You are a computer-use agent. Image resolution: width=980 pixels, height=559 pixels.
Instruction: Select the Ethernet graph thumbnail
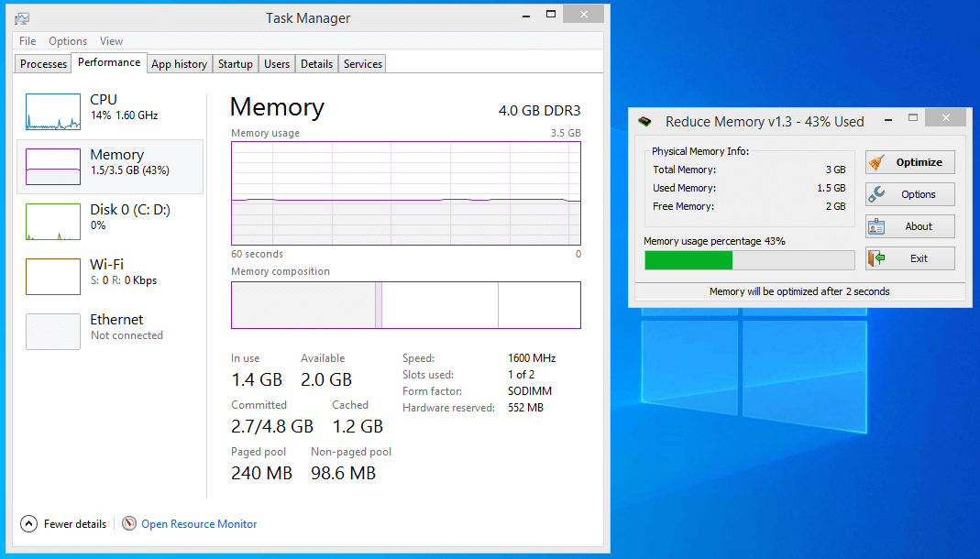(x=53, y=332)
